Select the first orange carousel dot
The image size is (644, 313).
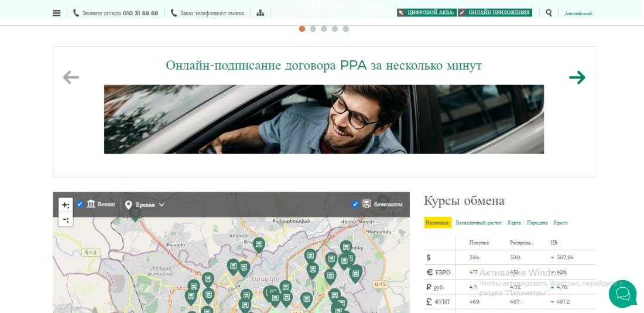coord(302,29)
